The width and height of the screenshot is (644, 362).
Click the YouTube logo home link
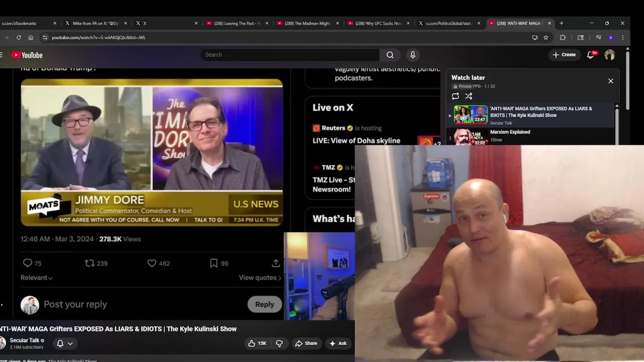(28, 55)
